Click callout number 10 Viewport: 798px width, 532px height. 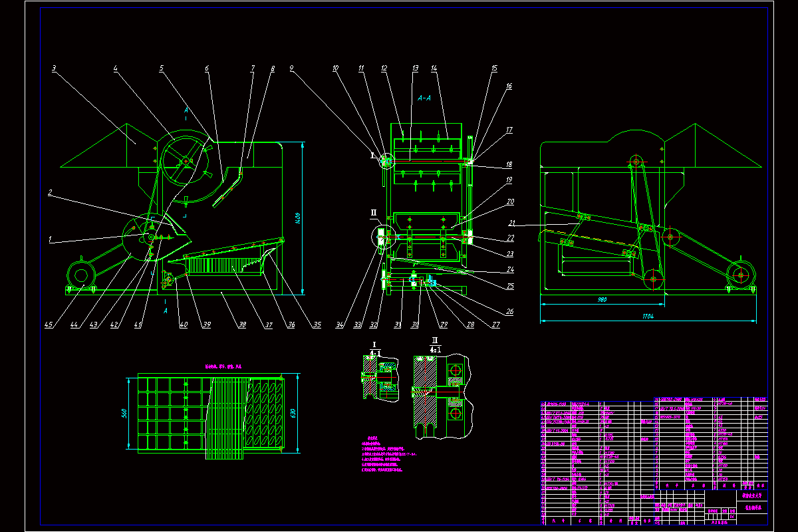pyautogui.click(x=336, y=67)
